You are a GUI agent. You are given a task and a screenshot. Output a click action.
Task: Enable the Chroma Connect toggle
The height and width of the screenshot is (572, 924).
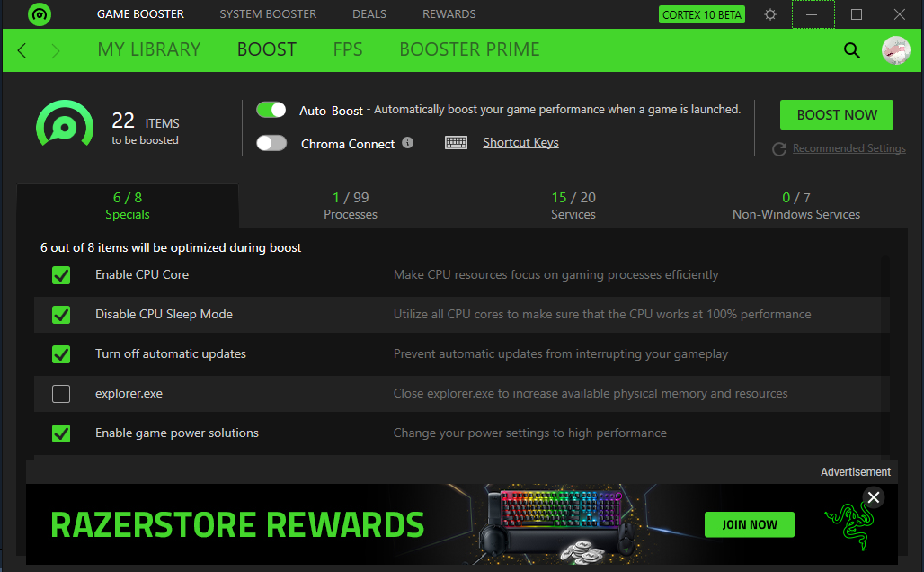(271, 143)
